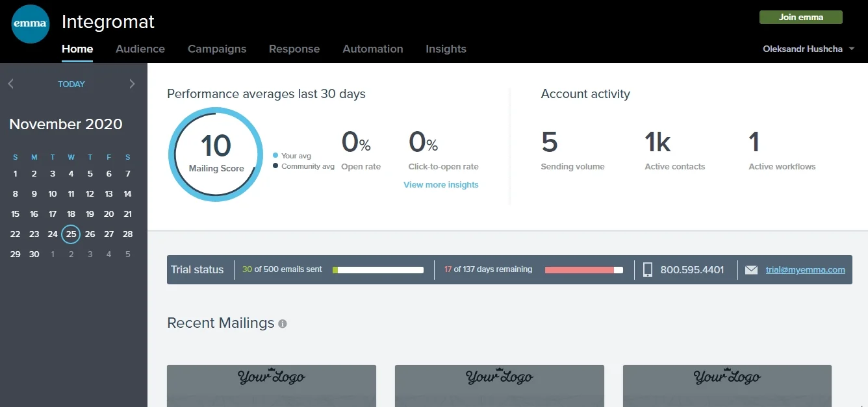
Task: Click 'Performance averages last 30 days' heading
Action: pos(266,94)
